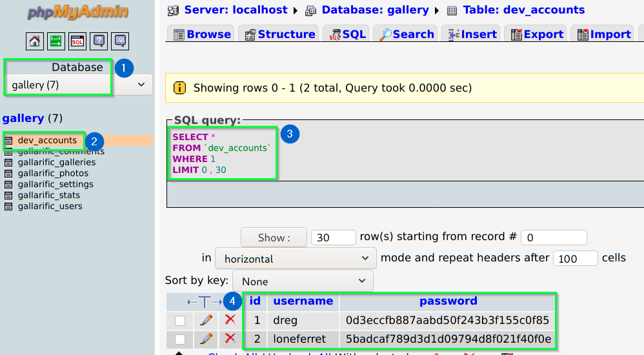Edit row dreg with pencil icon

pyautogui.click(x=206, y=319)
